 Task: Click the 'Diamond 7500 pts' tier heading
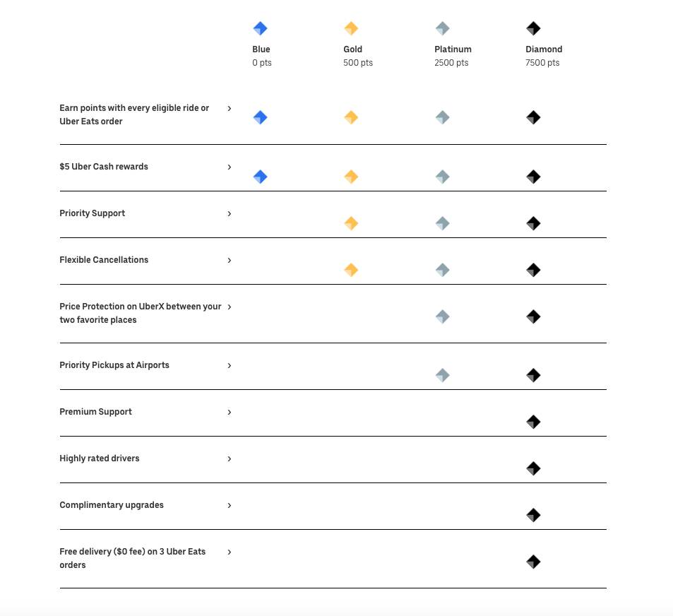(x=544, y=56)
